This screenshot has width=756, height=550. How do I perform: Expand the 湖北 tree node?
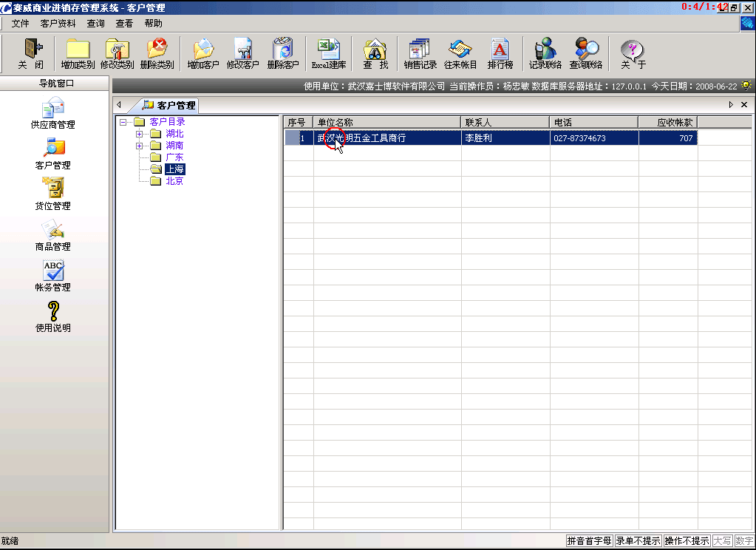coord(139,134)
